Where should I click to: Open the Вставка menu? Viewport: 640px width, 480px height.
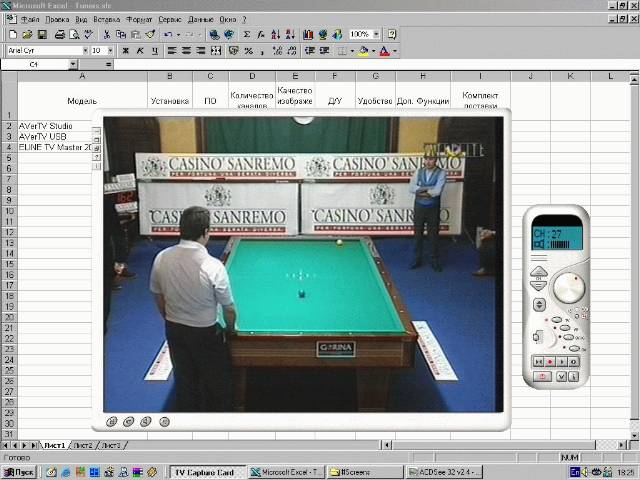click(x=107, y=20)
